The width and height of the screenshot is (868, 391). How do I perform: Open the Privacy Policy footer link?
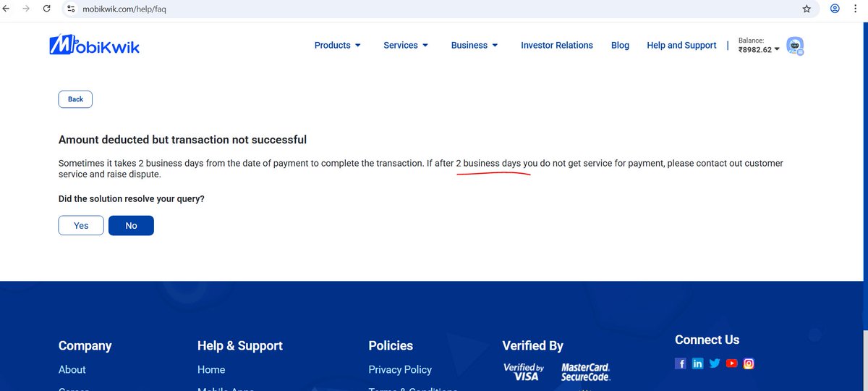coord(400,369)
